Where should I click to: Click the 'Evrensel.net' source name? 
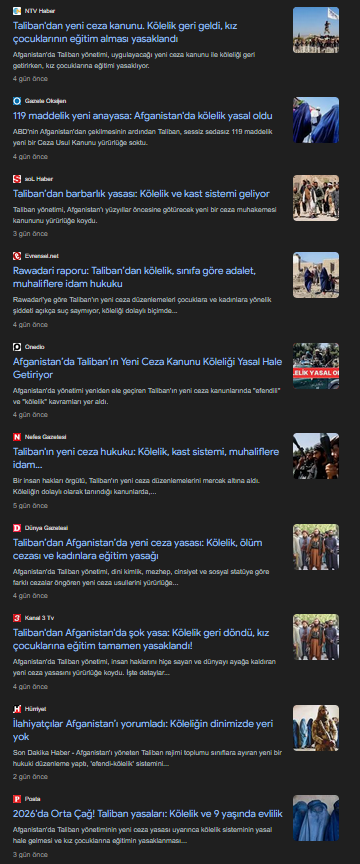click(41, 256)
